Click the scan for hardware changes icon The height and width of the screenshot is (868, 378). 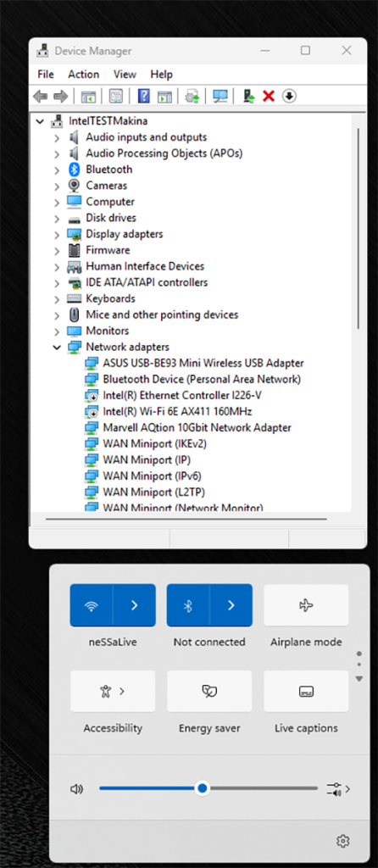(x=220, y=97)
